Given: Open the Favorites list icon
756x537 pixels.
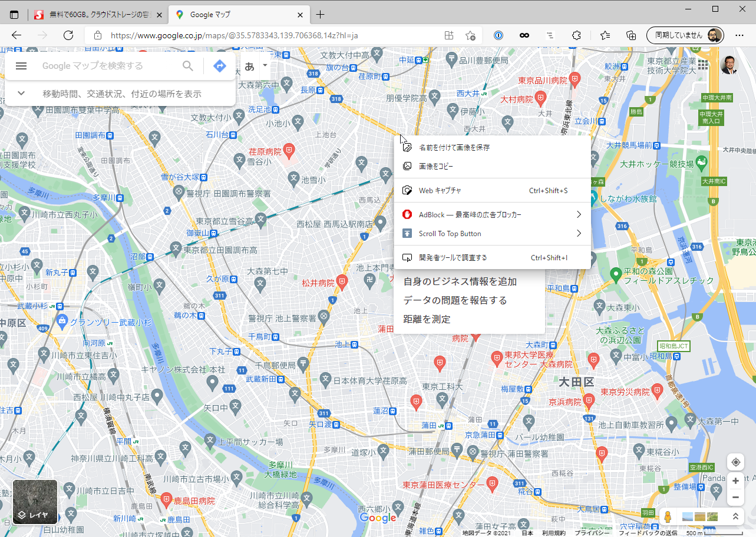Looking at the screenshot, I should (x=605, y=35).
